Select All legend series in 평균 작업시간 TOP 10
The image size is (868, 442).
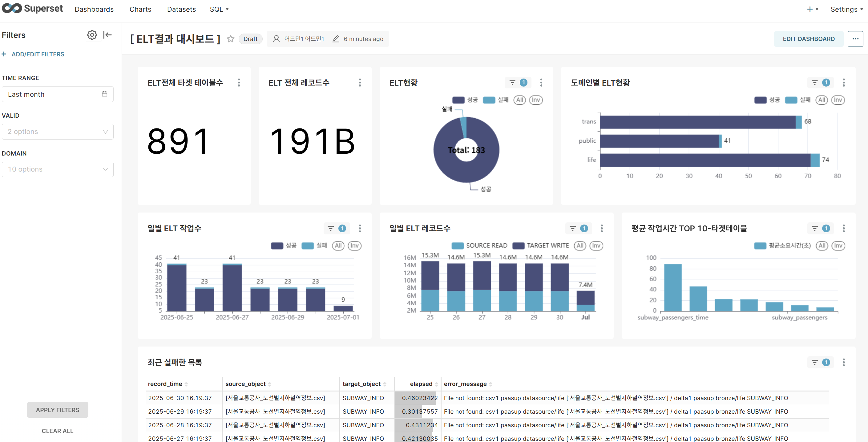pos(822,245)
